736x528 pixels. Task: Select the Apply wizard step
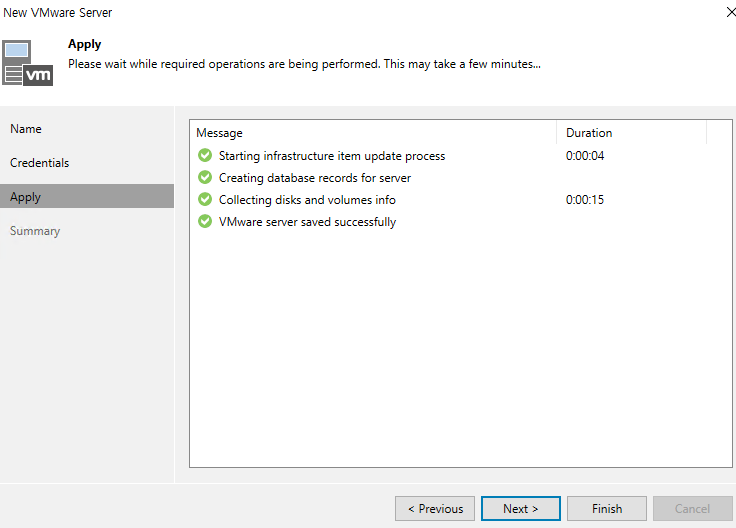point(87,196)
